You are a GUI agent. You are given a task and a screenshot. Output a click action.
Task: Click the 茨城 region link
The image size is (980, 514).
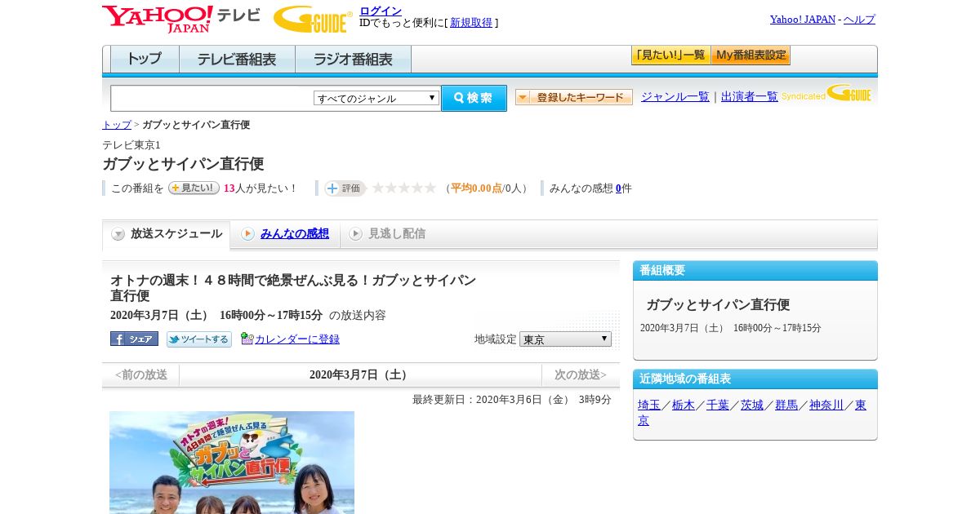(x=752, y=405)
